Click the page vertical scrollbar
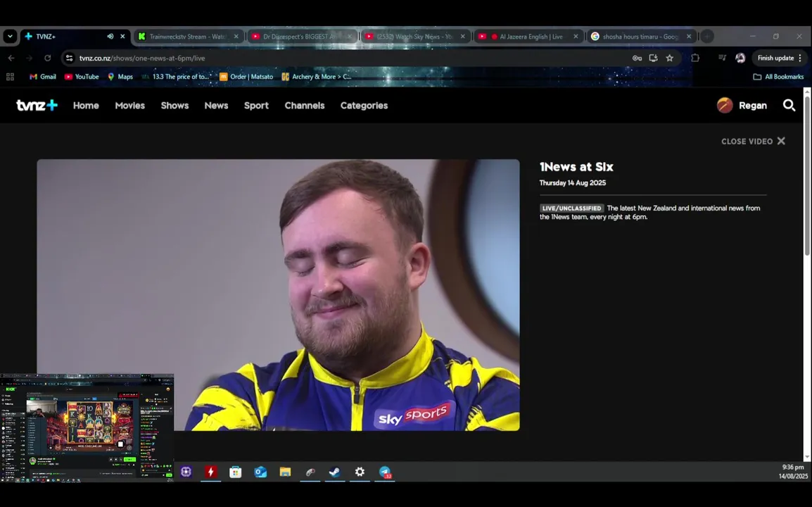The width and height of the screenshot is (812, 507). [x=807, y=176]
